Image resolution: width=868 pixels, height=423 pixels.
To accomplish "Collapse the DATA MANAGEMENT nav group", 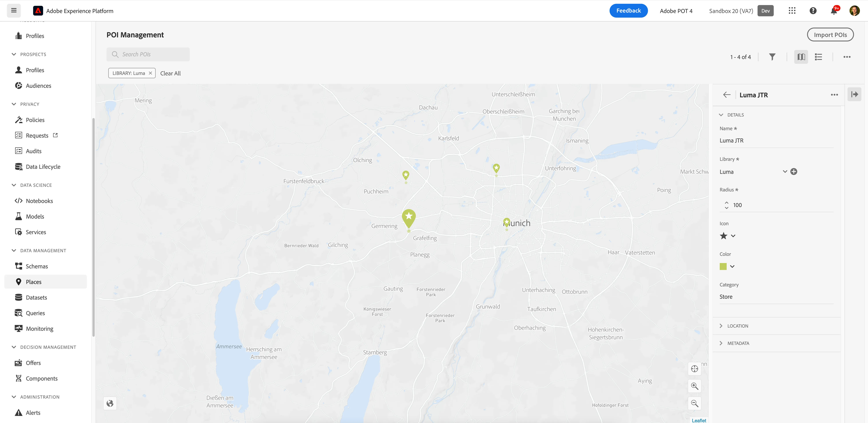I will point(39,250).
